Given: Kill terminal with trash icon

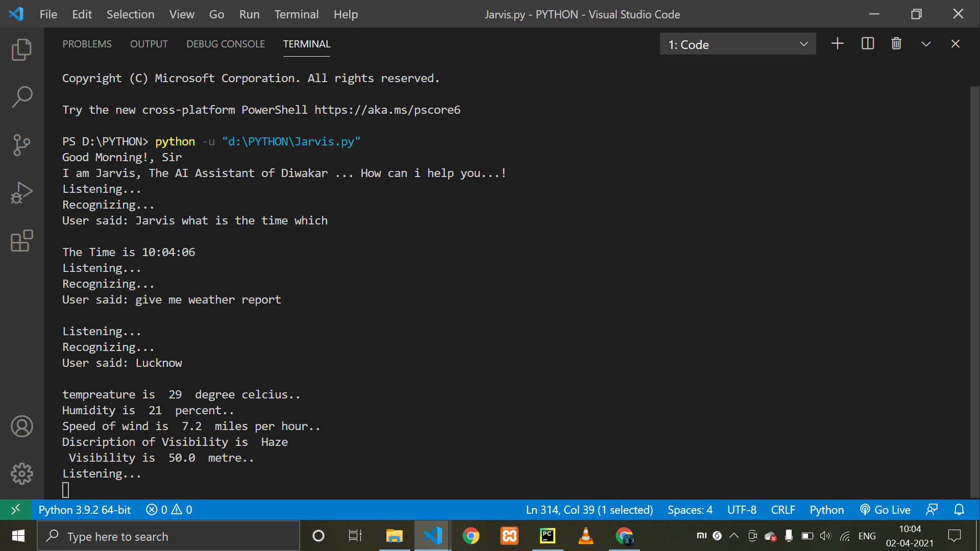Looking at the screenshot, I should [x=896, y=44].
